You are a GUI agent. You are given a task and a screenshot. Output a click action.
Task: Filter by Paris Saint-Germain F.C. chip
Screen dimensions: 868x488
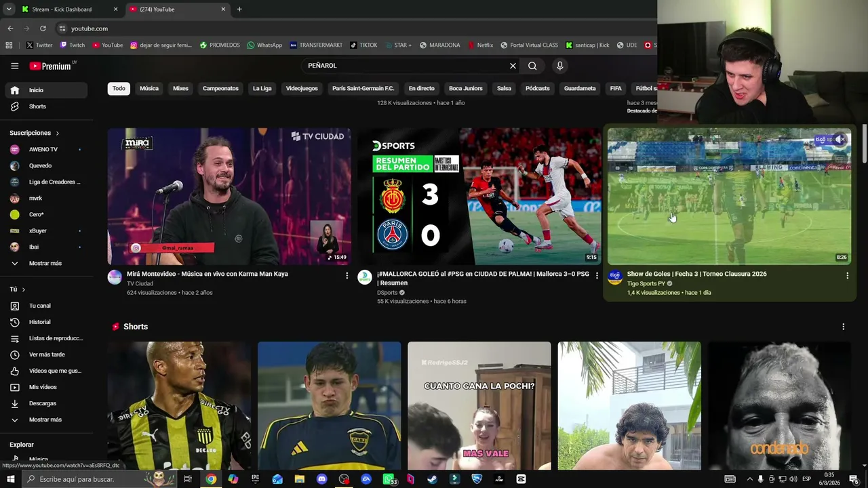[x=363, y=89]
